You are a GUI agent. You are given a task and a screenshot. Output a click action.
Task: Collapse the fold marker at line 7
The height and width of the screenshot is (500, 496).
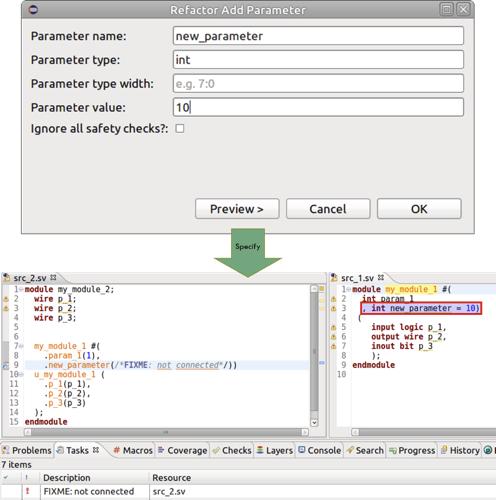21,346
